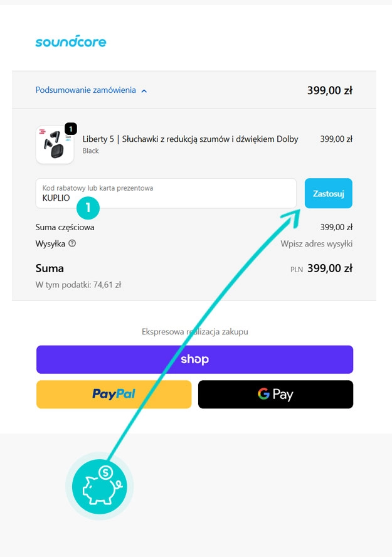The height and width of the screenshot is (557, 392).
Task: Open the Liberty 5 earbuds product thumbnail
Action: click(55, 145)
